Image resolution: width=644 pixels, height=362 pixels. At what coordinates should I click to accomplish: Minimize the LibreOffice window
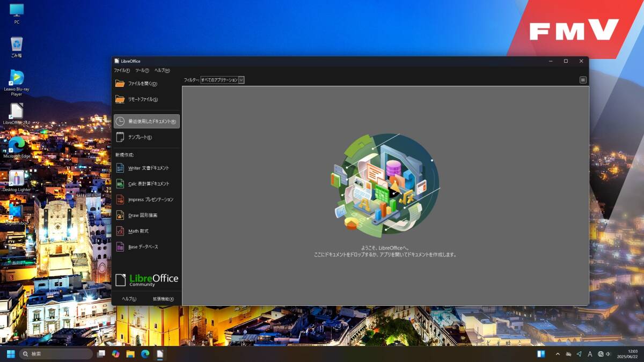coord(551,61)
